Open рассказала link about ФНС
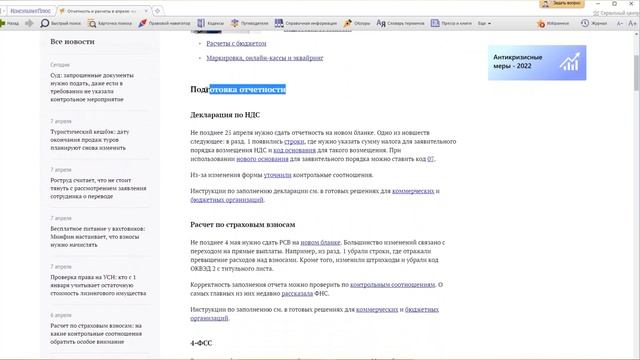Image resolution: width=640 pixels, height=360 pixels. tap(297, 293)
